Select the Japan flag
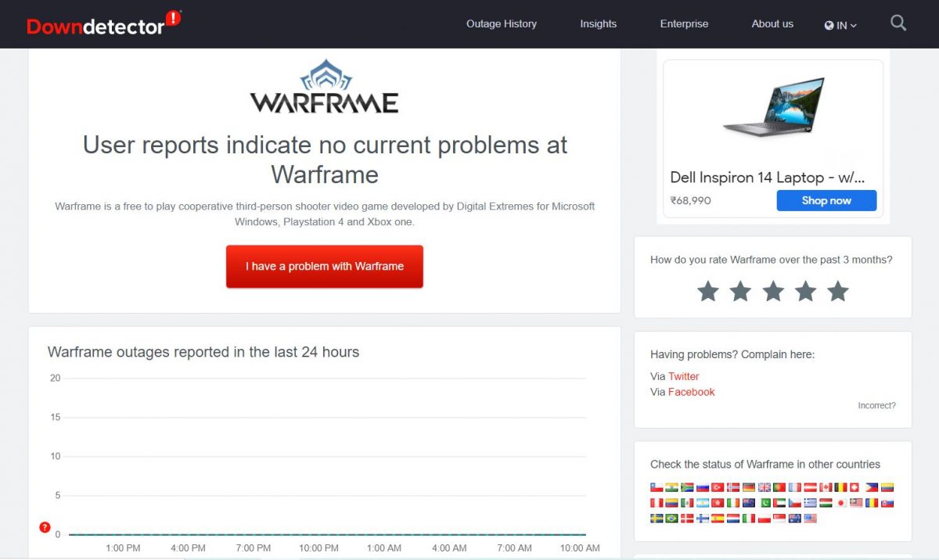The width and height of the screenshot is (939, 560). tap(841, 503)
